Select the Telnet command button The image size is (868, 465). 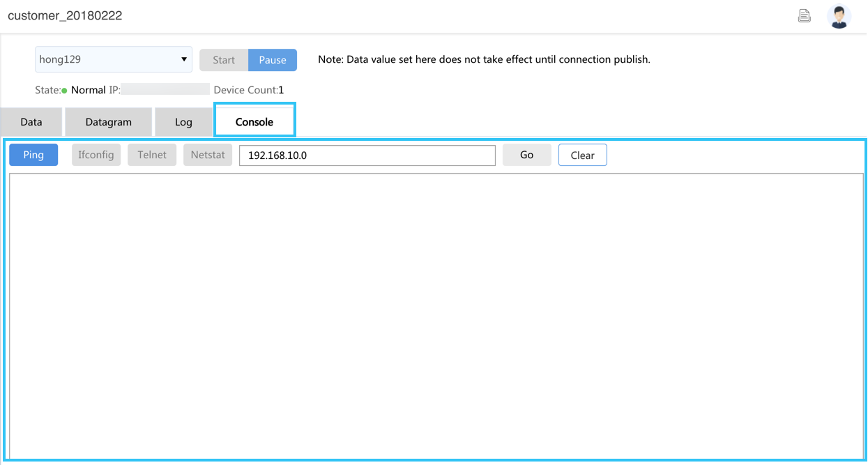[x=152, y=155]
